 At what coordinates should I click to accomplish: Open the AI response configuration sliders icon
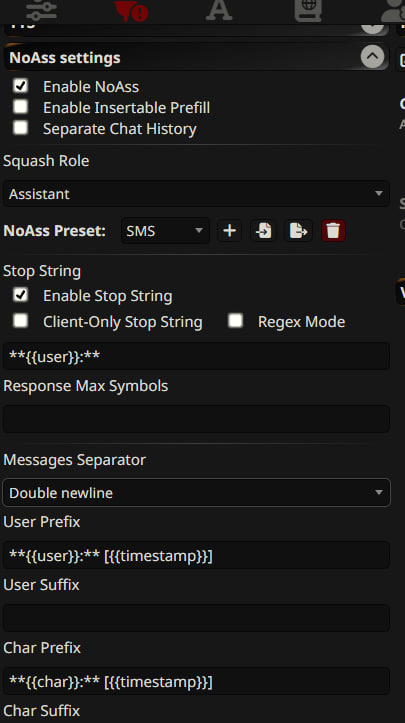[x=42, y=10]
